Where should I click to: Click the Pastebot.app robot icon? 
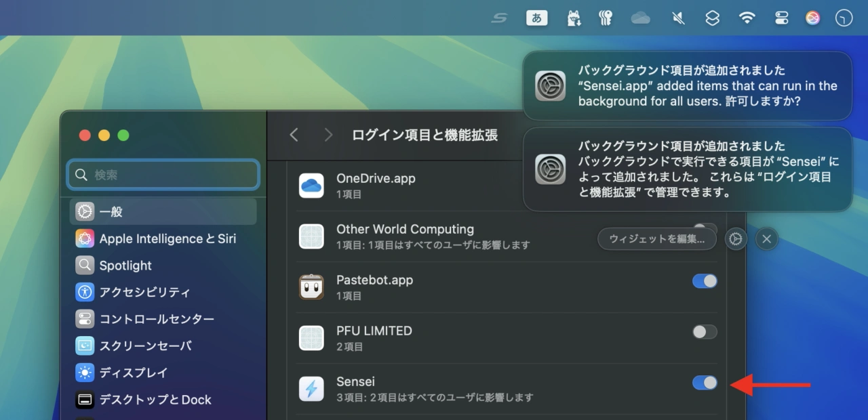(x=311, y=287)
